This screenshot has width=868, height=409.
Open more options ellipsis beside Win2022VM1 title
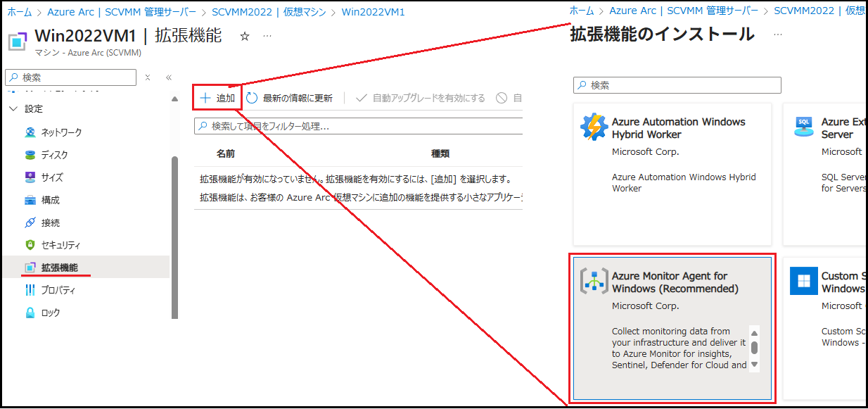267,37
